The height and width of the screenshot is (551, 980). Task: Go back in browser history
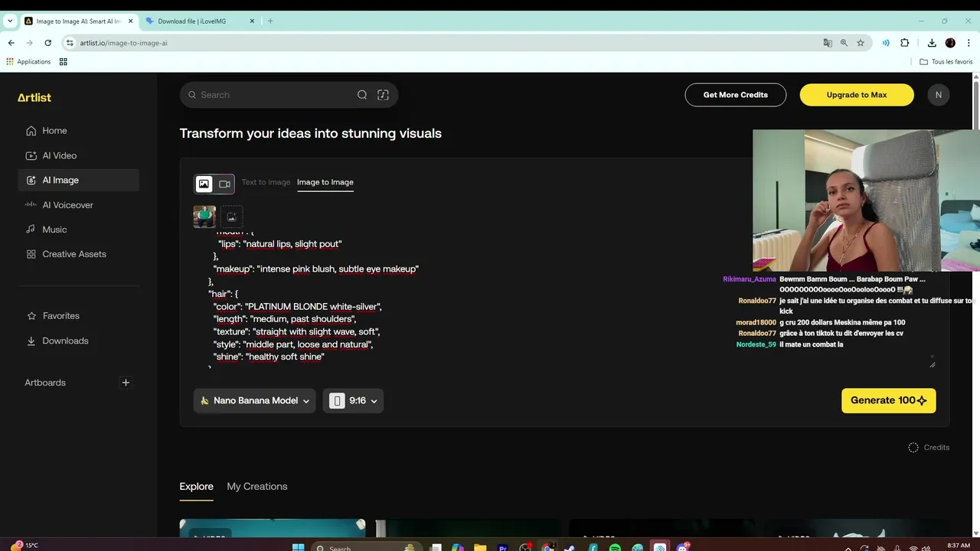[x=11, y=43]
